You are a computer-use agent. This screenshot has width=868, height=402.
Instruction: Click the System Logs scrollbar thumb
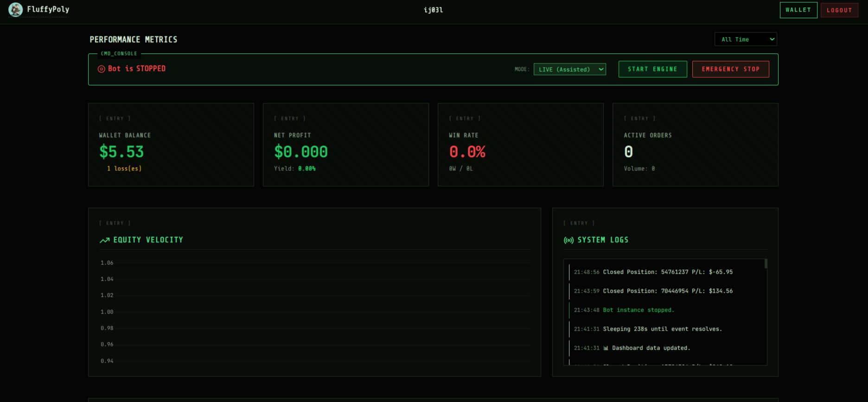[x=766, y=264]
